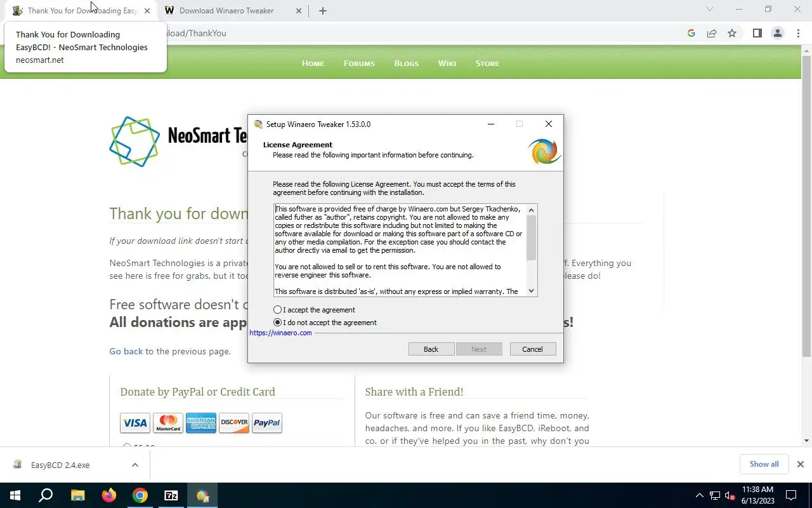Screen dimensions: 812x508
Task: Open Chrome tab search dropdown
Action: click(x=710, y=9)
